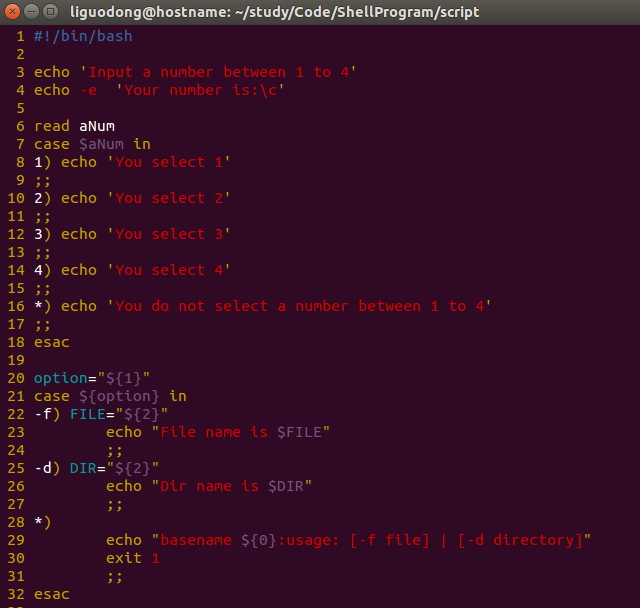Viewport: 640px width, 608px height.
Task: Click the string 'You select 1'
Action: pos(169,162)
